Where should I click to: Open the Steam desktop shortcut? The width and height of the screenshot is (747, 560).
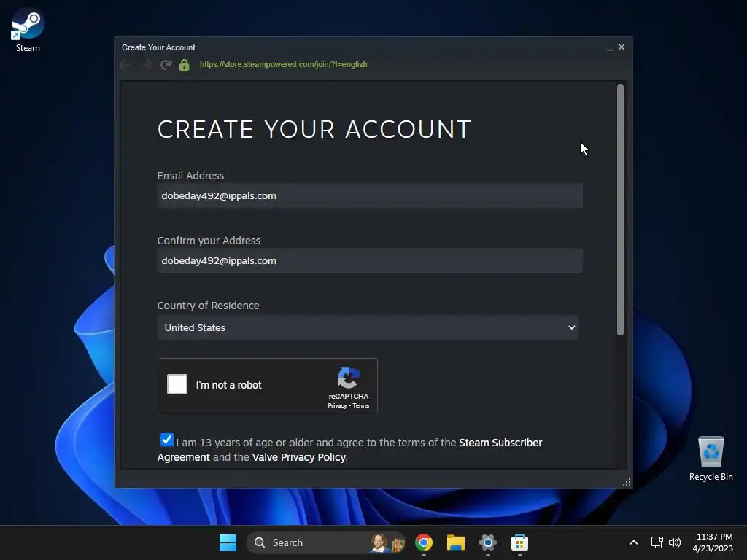pyautogui.click(x=28, y=31)
